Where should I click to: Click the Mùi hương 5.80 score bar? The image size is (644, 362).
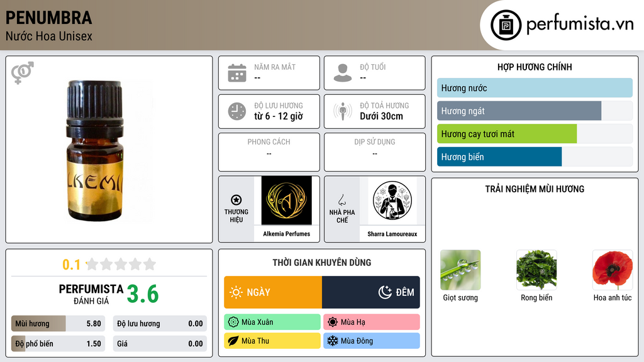58,324
